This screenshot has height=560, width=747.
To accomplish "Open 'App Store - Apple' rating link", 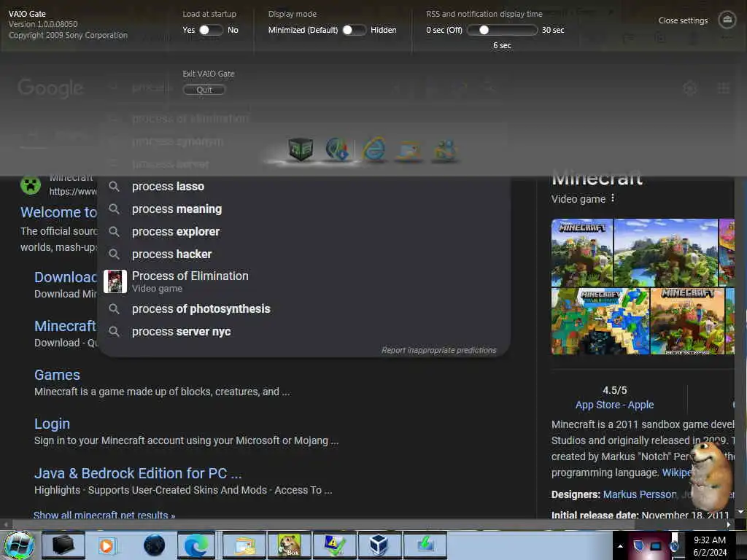I will 614,405.
